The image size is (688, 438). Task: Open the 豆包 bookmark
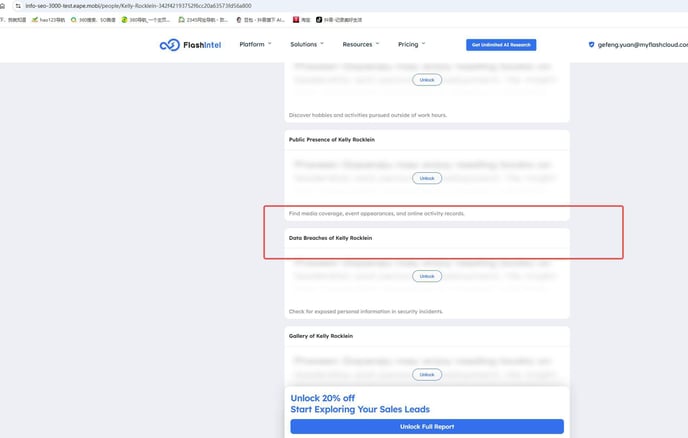tap(260, 20)
